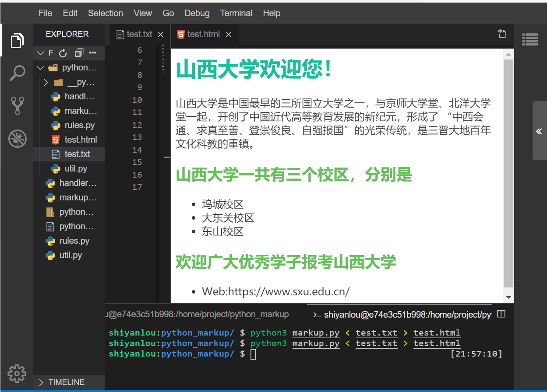This screenshot has height=392, width=547.
Task: Open the Terminal menu
Action: pos(236,13)
